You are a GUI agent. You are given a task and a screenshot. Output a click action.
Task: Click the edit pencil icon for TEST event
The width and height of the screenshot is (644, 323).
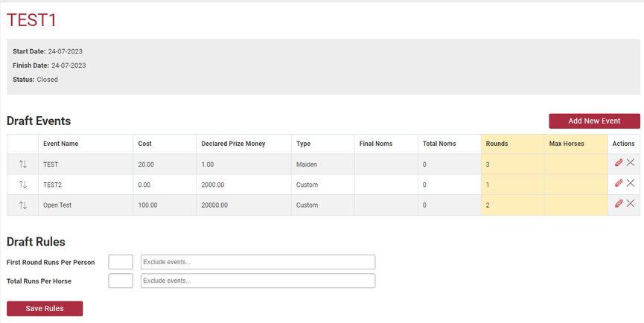(x=619, y=163)
